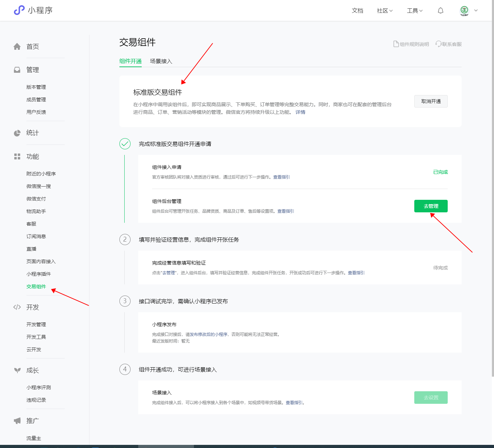
Task: Expand the 工具 dropdown menu
Action: click(x=415, y=10)
